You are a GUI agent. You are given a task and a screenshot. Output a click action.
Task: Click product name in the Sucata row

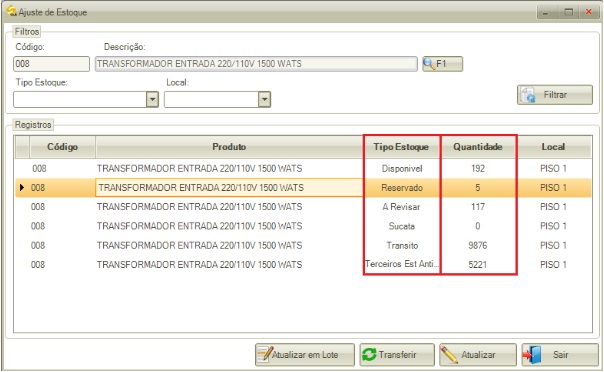tap(200, 226)
